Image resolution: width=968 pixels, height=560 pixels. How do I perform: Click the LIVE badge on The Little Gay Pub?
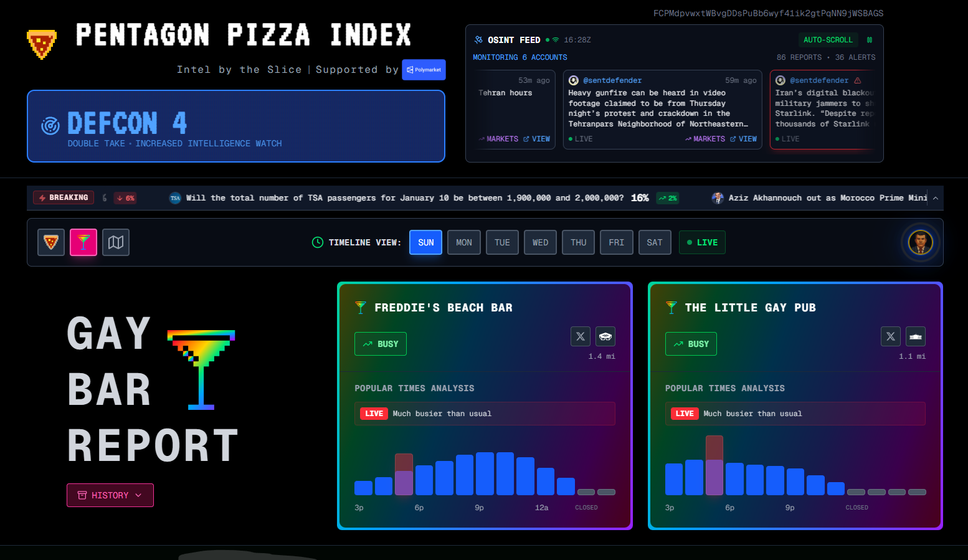685,414
